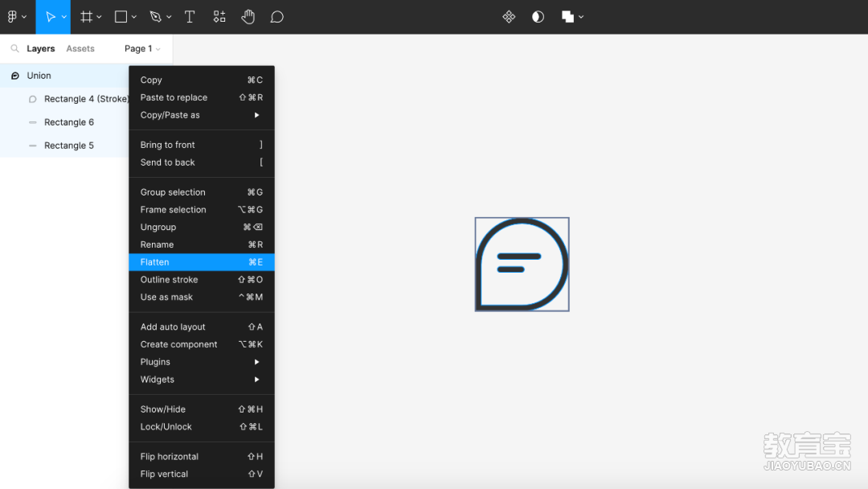The width and height of the screenshot is (868, 489).
Task: Open Pen tool options dropdown arrow
Action: click(169, 17)
